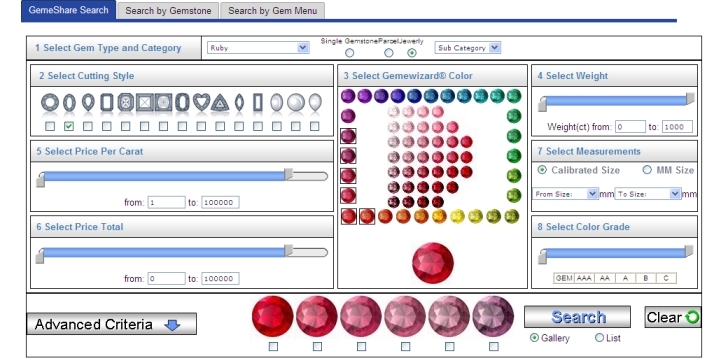Pick the triangle cutting style icon
The width and height of the screenshot is (728, 363).
220,103
